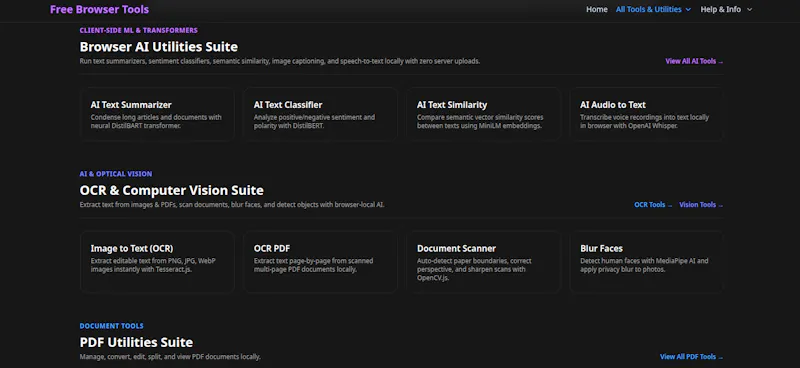
Task: Select the Browser AI Utilities Suite heading
Action: tap(159, 47)
